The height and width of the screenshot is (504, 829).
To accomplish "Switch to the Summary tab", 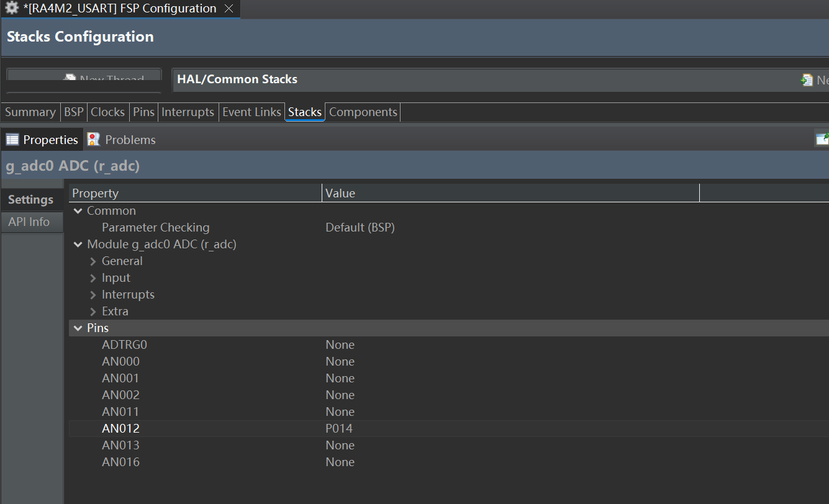I will click(x=30, y=112).
